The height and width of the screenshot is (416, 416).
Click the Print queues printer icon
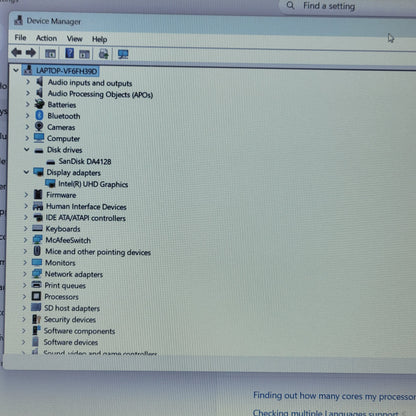point(36,285)
